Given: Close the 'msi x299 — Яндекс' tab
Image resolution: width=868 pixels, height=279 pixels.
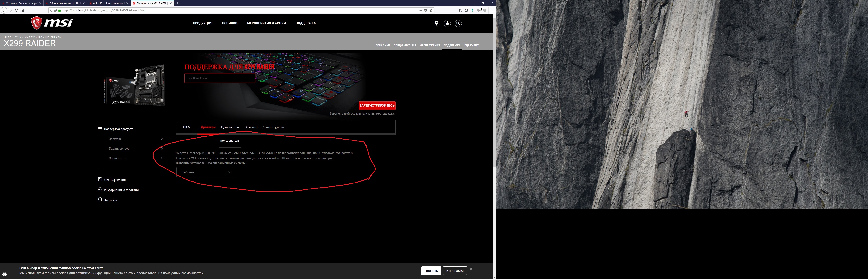Looking at the screenshot, I should [x=127, y=3].
